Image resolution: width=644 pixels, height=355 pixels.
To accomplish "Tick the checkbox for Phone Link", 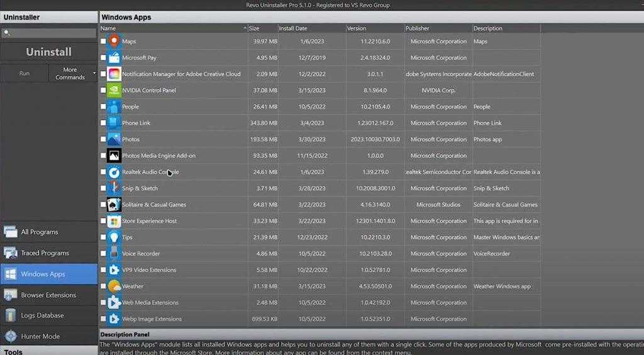I will pyautogui.click(x=103, y=123).
